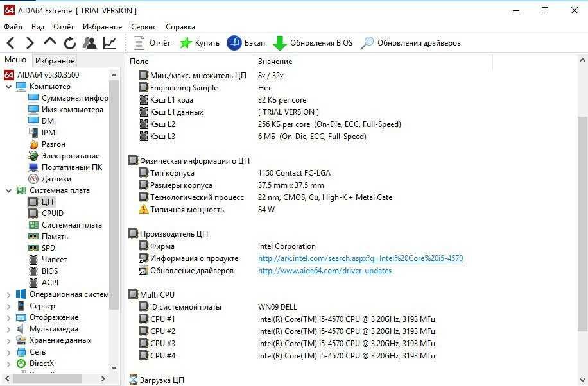Go forward with the right arrow toolbar icon
Screen dimensions: 588x386
click(30, 43)
